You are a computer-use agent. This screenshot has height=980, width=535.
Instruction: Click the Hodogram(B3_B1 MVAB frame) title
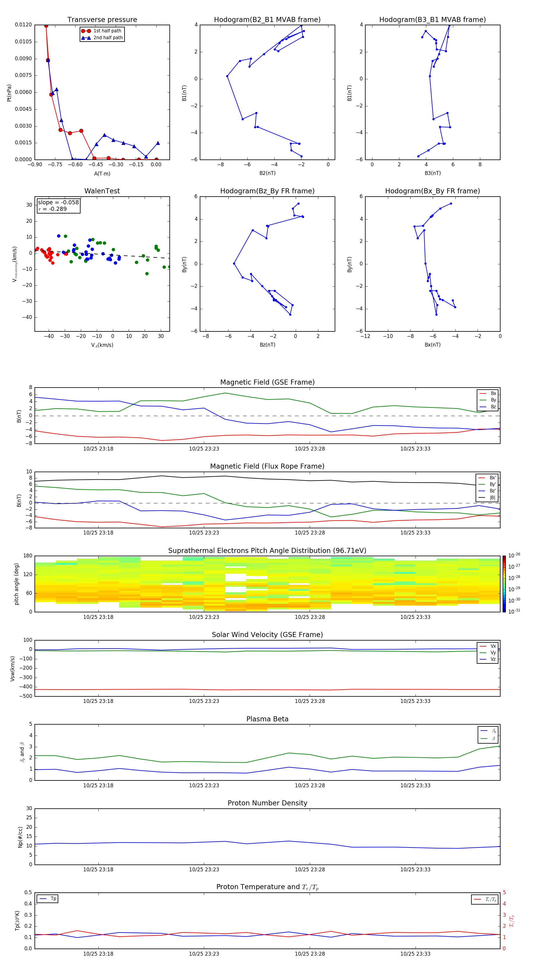coord(432,20)
